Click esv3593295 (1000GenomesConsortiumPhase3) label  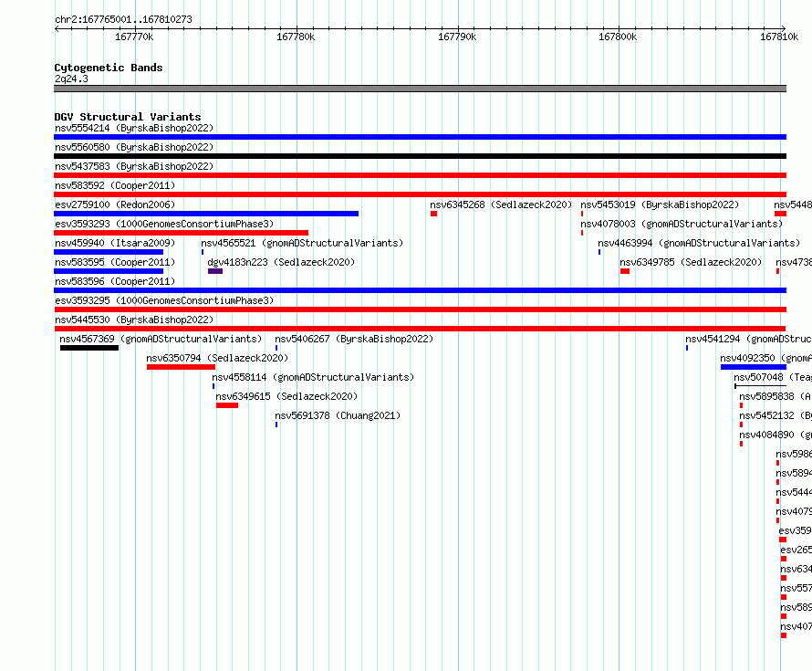pos(164,300)
